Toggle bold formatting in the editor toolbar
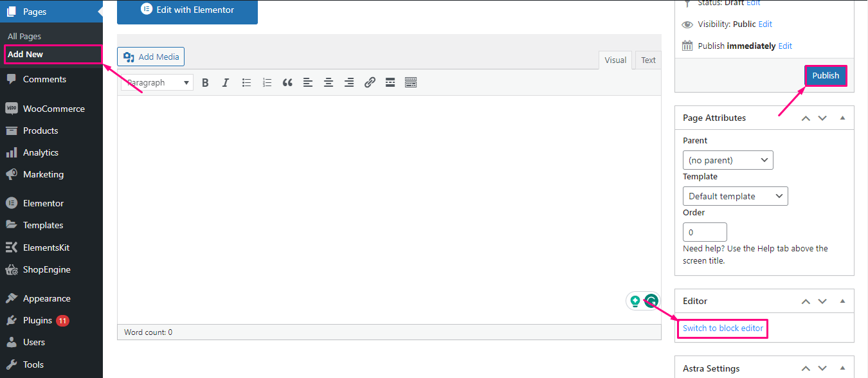This screenshot has height=378, width=868. pyautogui.click(x=205, y=82)
